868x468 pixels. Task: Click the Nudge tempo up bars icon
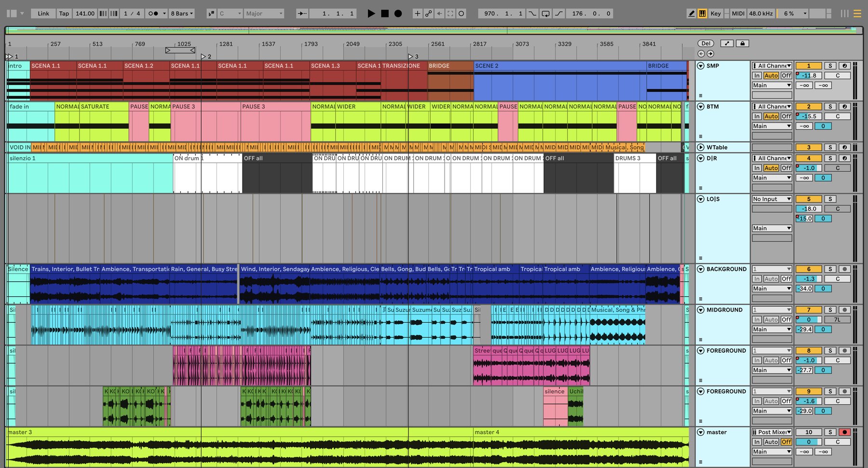[114, 14]
